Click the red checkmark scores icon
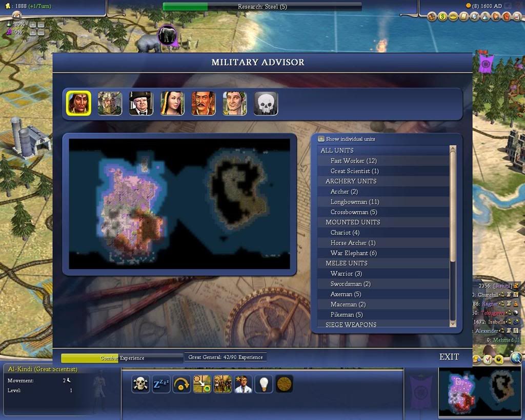Screen dimensions: 525x420 point(488,359)
